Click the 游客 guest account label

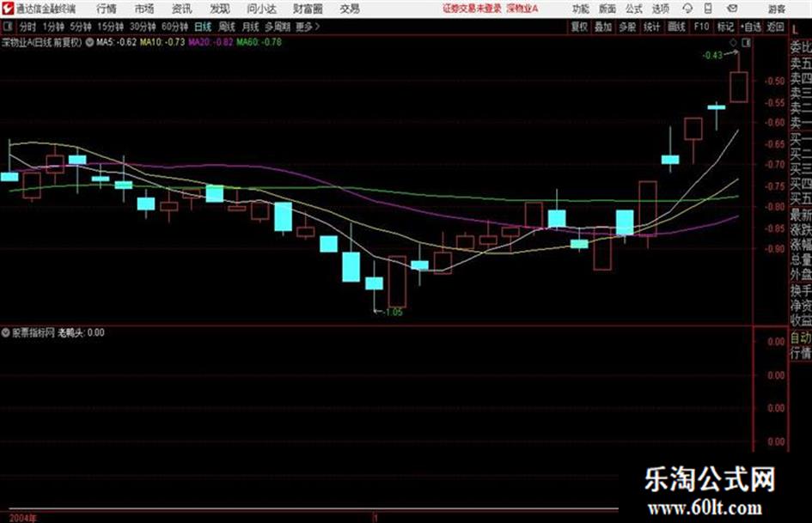776,9
